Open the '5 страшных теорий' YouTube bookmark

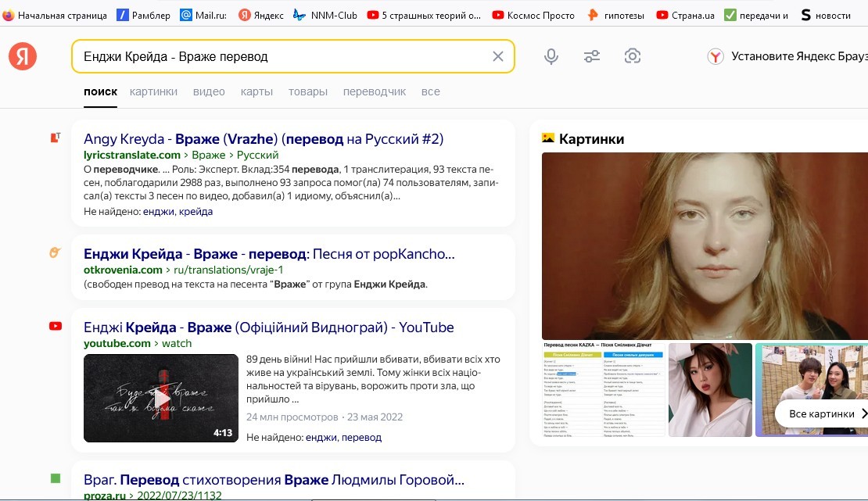[424, 15]
